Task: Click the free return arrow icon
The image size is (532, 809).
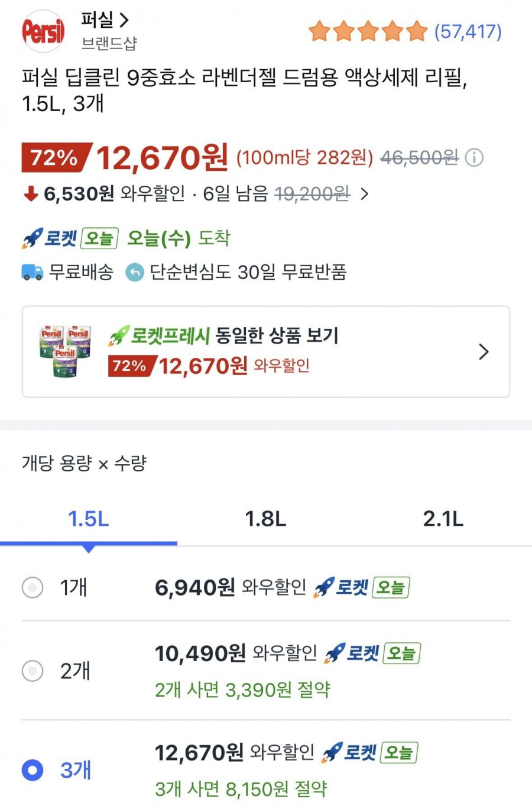Action: [x=135, y=272]
